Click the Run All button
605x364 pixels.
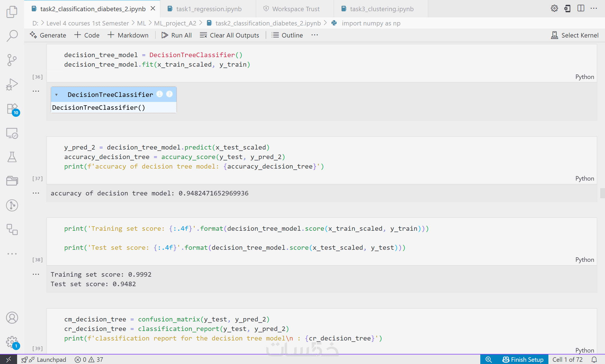click(177, 35)
